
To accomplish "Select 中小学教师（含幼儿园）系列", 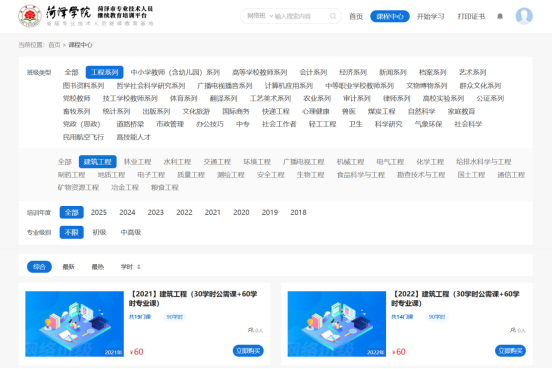I will point(175,72).
